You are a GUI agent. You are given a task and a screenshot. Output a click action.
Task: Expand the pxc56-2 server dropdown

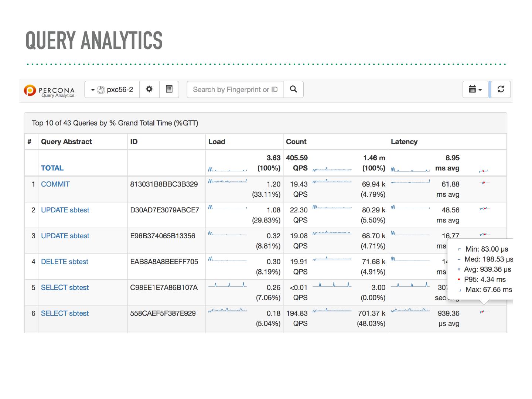112,89
